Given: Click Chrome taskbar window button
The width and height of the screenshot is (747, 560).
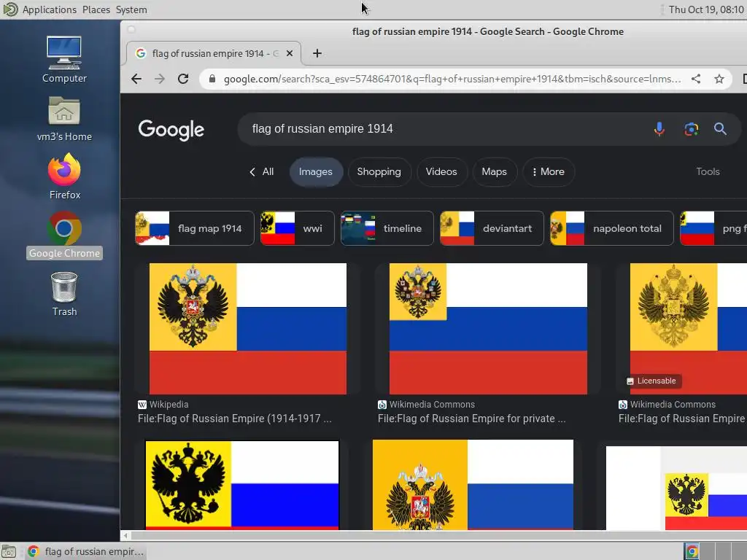Looking at the screenshot, I should [x=86, y=551].
